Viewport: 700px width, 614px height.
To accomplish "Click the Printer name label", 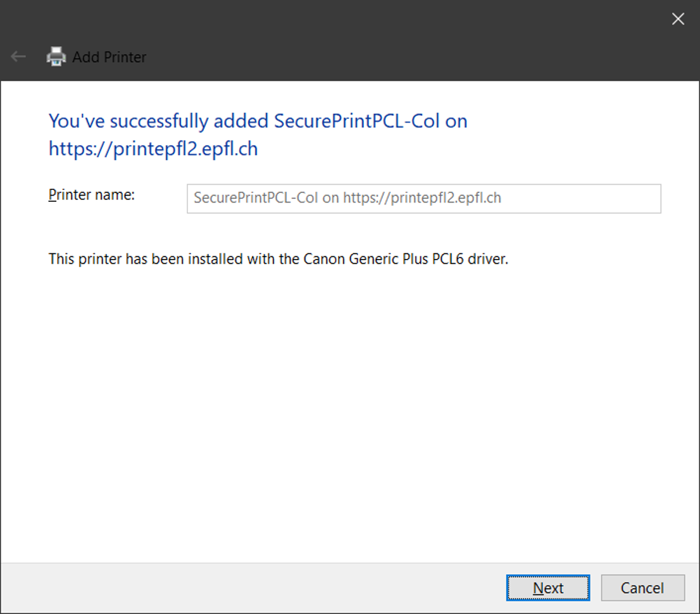I will click(92, 195).
